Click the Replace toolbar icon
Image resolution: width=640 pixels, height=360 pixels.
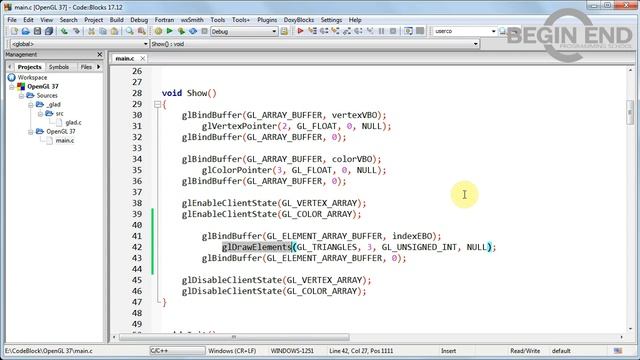(x=141, y=31)
